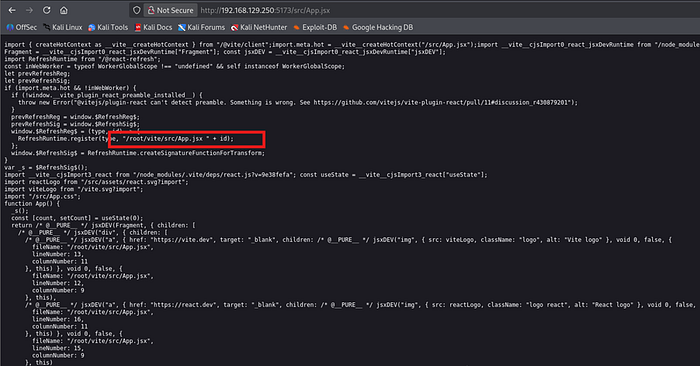
Task: Click the "prevRefreshSig = window.$RefreshSig$;" line
Action: click(x=75, y=124)
